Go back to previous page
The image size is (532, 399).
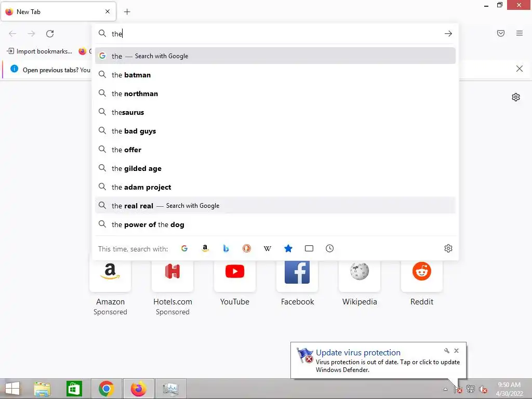[x=12, y=34]
